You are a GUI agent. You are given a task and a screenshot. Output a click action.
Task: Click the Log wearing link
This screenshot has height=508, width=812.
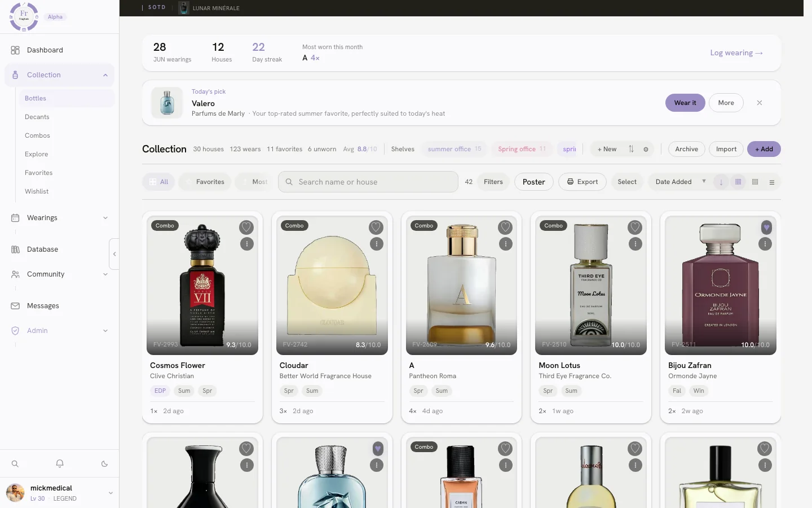point(736,52)
